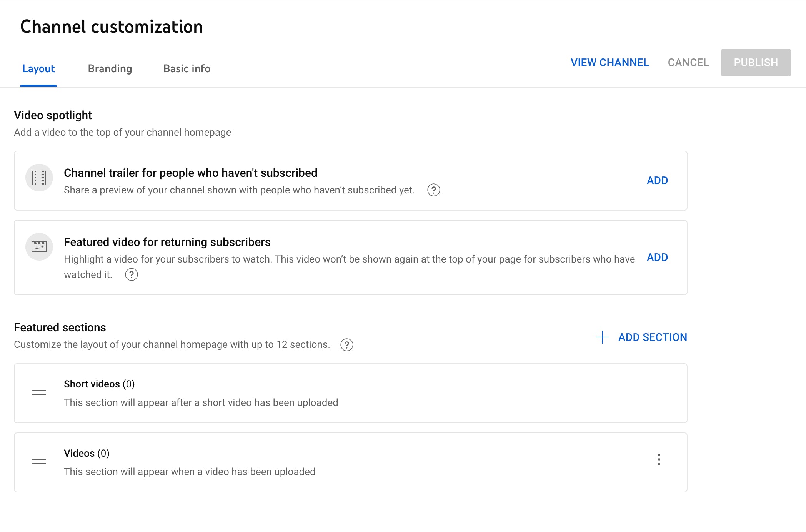Click VIEW CHANNEL link
Image resolution: width=806 pixels, height=532 pixels.
pyautogui.click(x=609, y=62)
